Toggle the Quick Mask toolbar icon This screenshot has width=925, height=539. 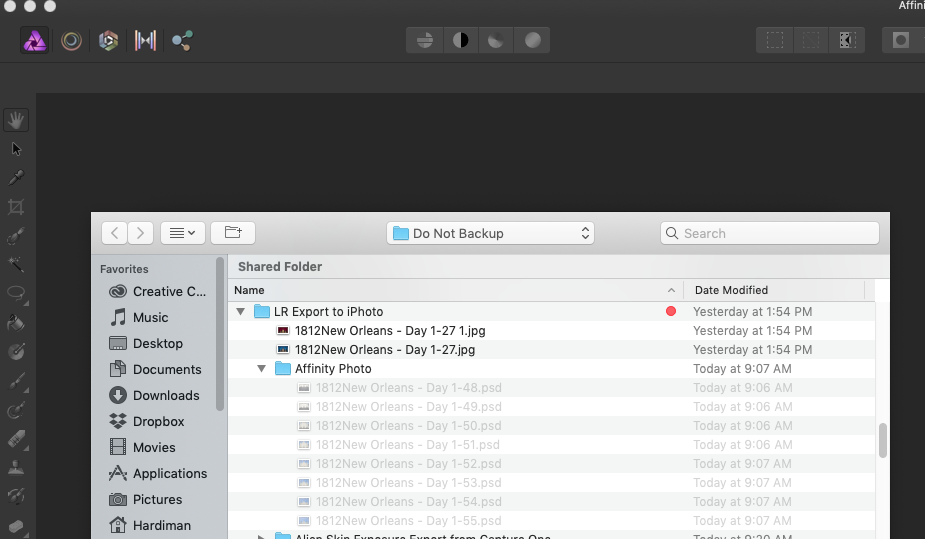point(900,40)
